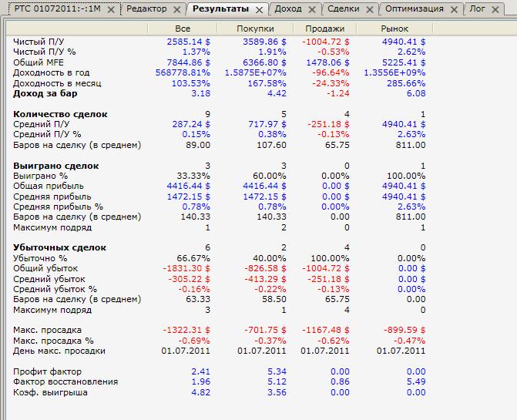
Task: Click the value 107.60
Action: 272,145
